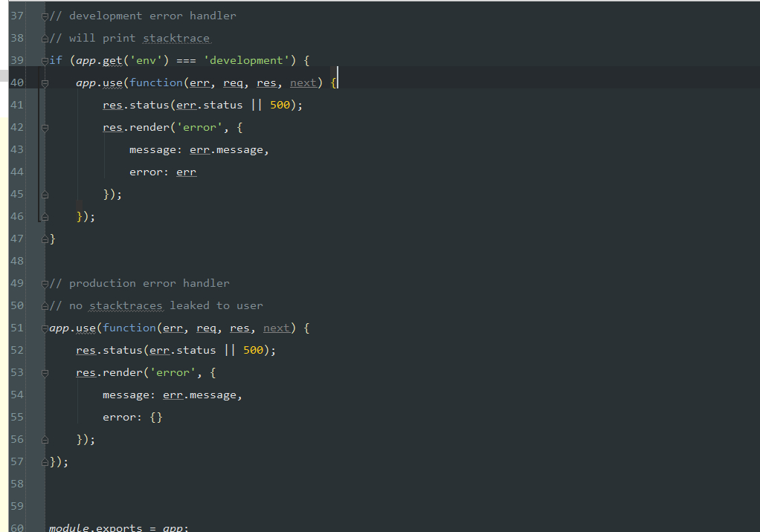This screenshot has width=760, height=532.
Task: Collapse the production error handler comment fold
Action: [45, 283]
